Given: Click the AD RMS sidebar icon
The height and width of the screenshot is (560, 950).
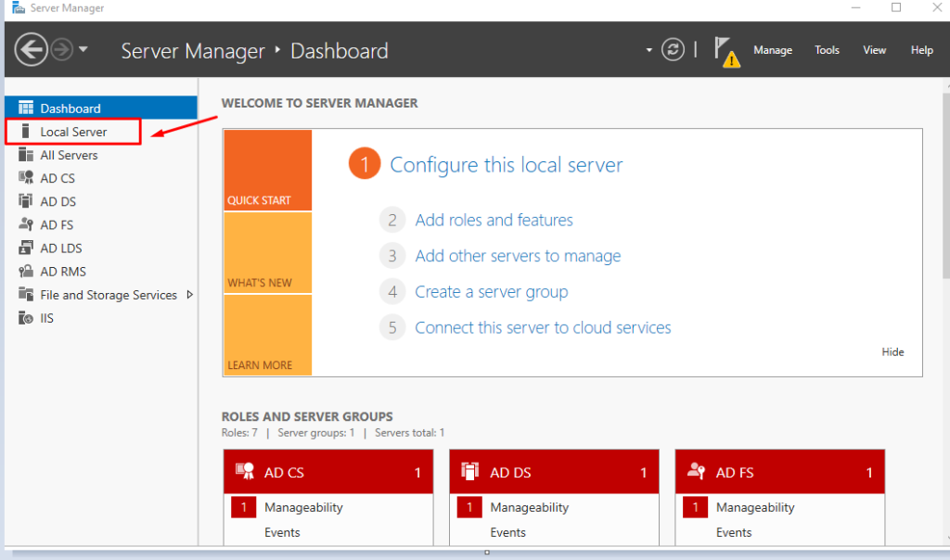Looking at the screenshot, I should click(x=26, y=272).
